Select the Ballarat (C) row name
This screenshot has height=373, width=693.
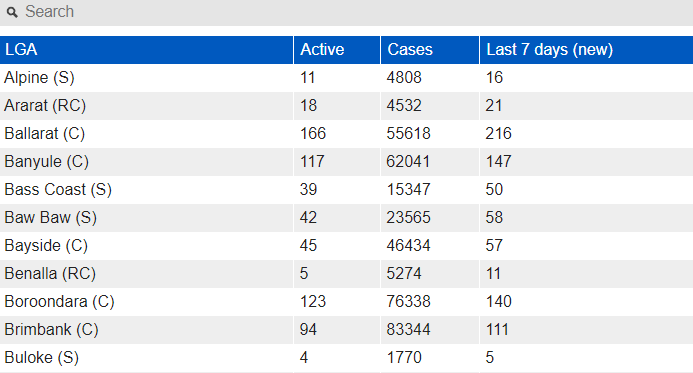coord(45,133)
